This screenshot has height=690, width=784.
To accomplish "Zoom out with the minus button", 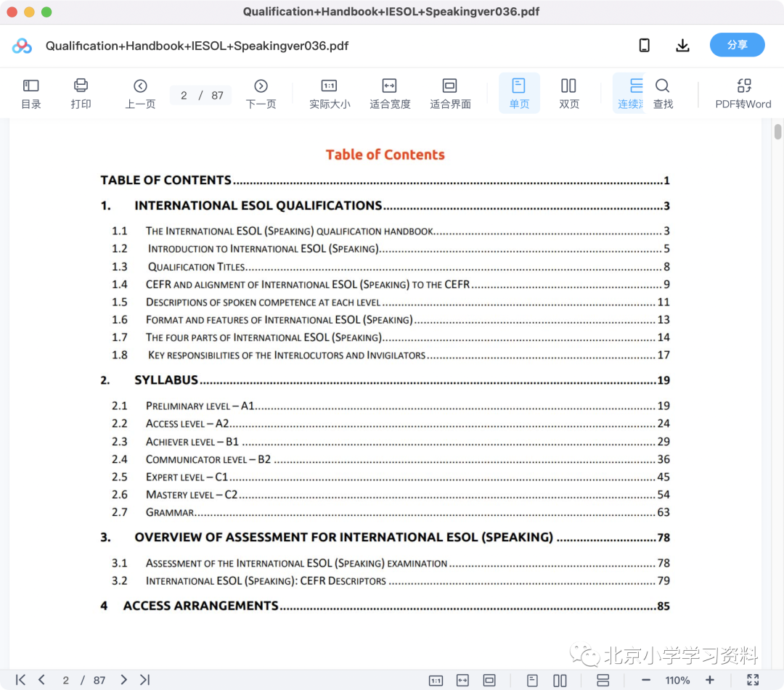I will tap(645, 680).
